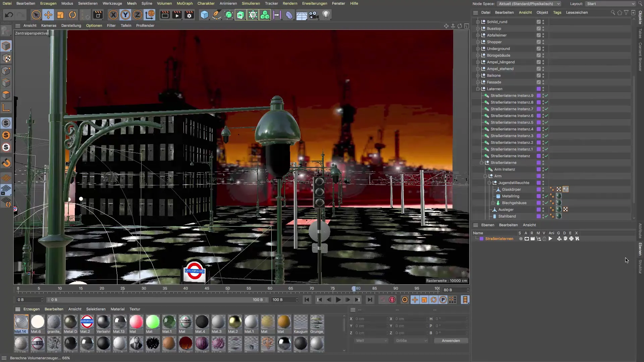Render current view in viewport
644x362 pixels.
point(165,15)
